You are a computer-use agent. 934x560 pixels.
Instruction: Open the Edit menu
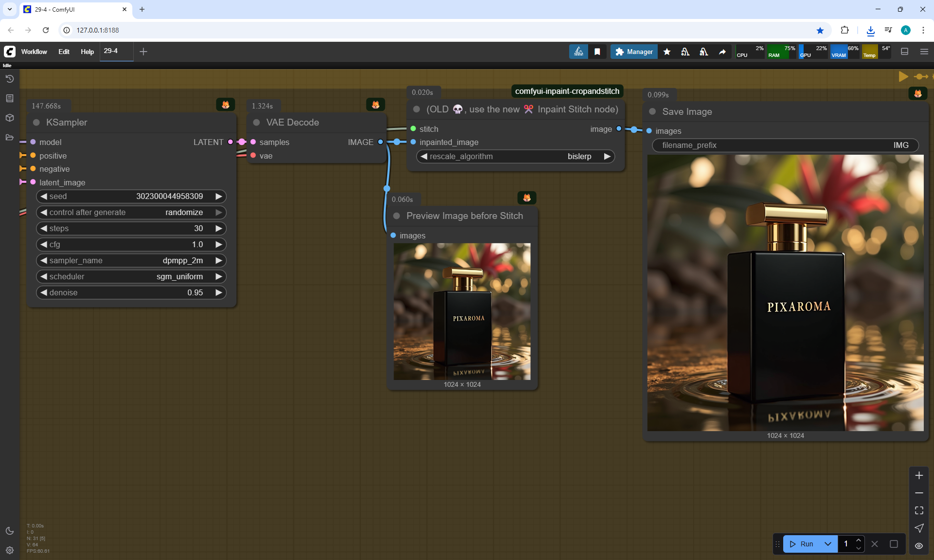coord(64,52)
